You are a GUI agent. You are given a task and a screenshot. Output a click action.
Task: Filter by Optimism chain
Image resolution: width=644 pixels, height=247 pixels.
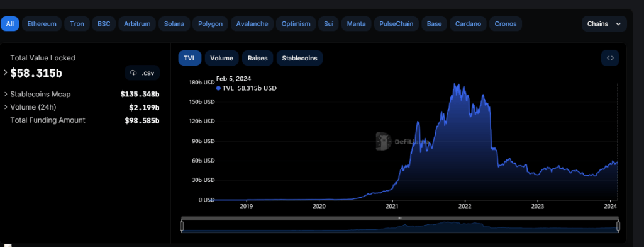(x=296, y=24)
